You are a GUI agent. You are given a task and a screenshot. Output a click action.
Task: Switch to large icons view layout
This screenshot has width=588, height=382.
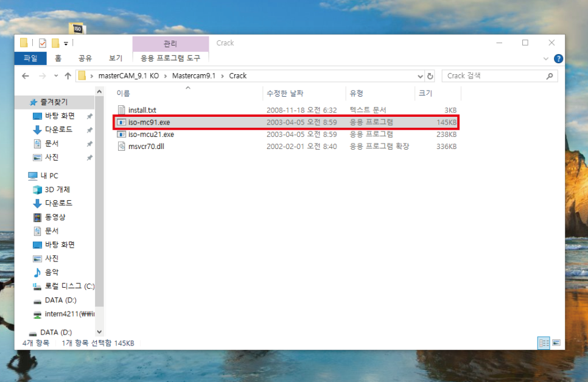coord(556,342)
